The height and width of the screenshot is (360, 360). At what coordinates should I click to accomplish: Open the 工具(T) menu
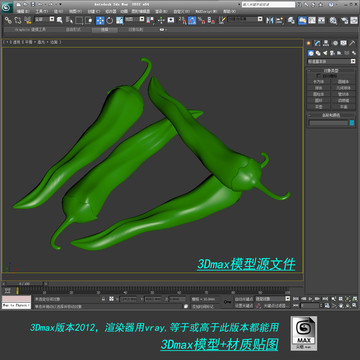[x=42, y=11]
